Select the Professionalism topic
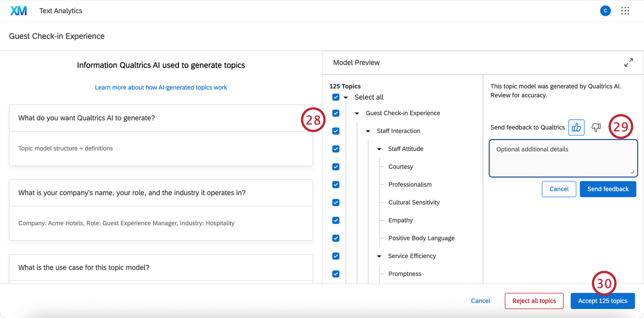The height and width of the screenshot is (318, 644). (x=410, y=184)
